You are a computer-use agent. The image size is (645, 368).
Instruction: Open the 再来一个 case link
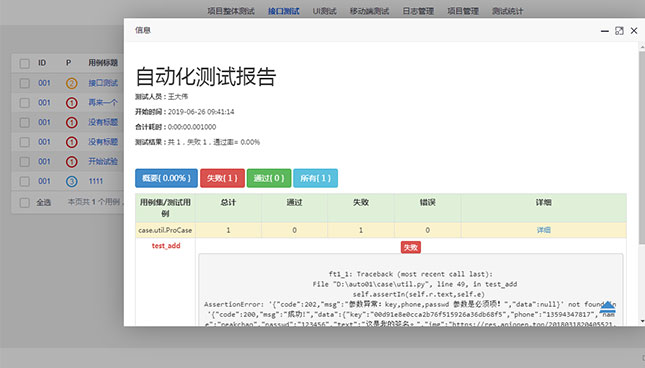103,102
